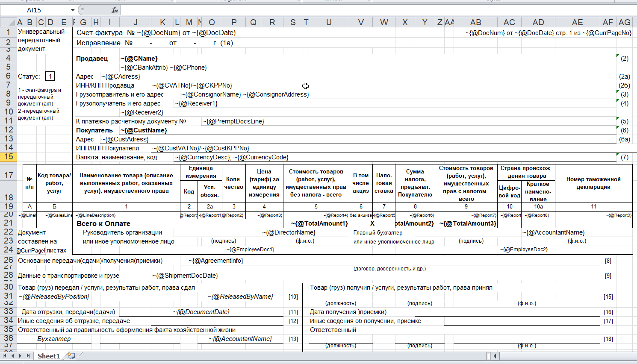Select row 1 header
The image size is (637, 364).
point(9,32)
